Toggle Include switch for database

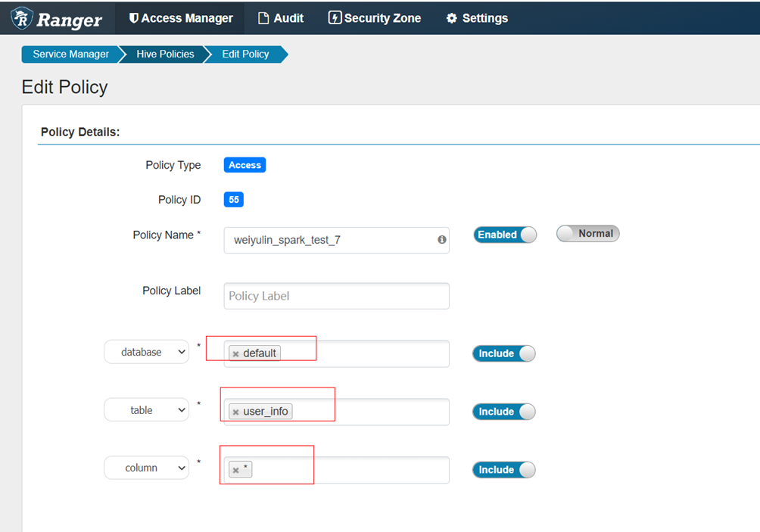[x=503, y=353]
